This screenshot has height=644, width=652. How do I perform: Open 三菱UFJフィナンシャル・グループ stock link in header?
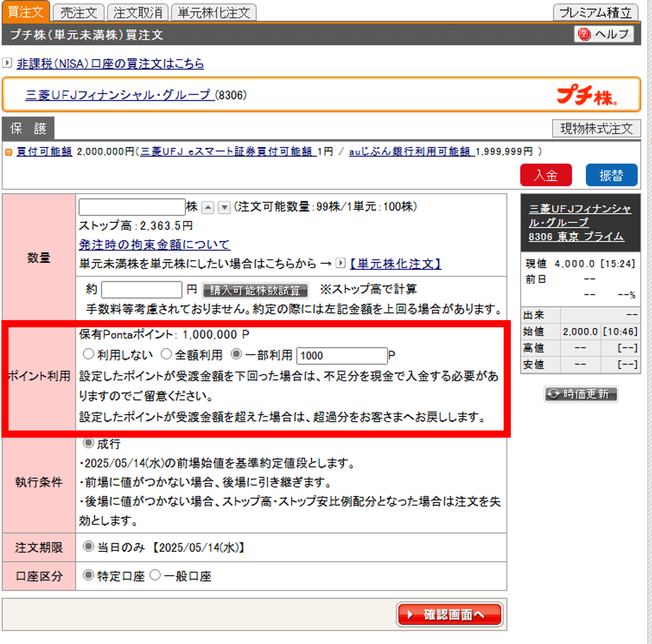tap(120, 95)
